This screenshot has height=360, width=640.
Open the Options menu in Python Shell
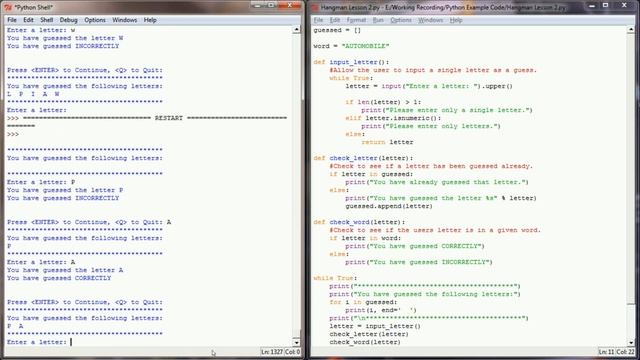click(x=95, y=20)
